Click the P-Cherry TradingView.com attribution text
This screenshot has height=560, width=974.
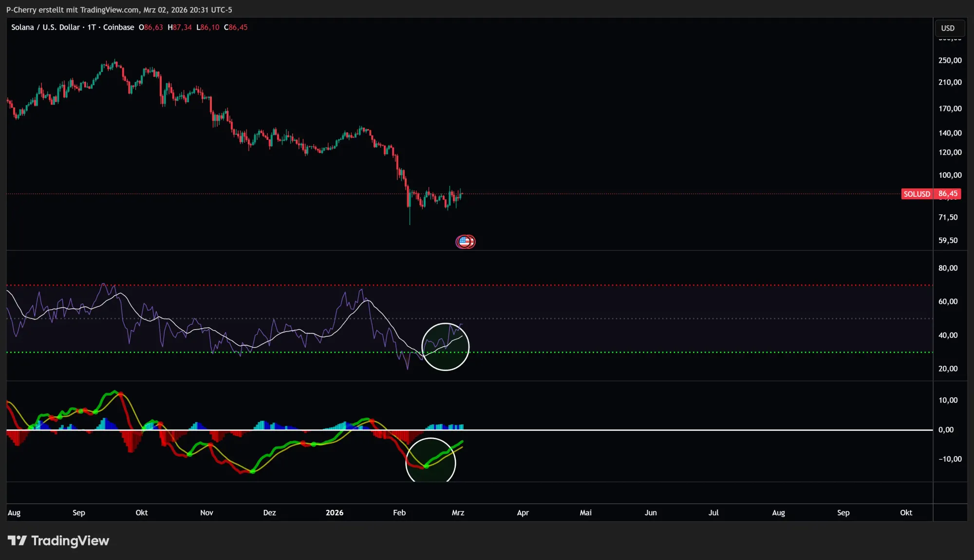[x=119, y=10]
